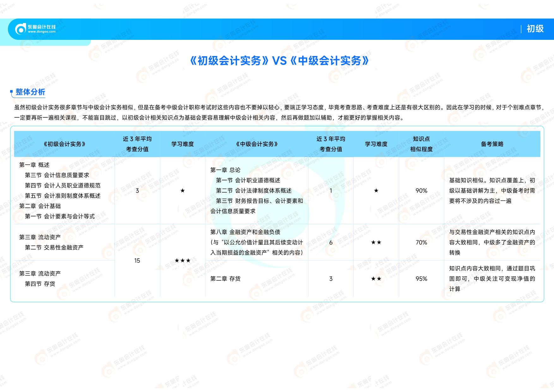Click the 95% similarity value
The height and width of the screenshot is (392, 554).
[421, 279]
